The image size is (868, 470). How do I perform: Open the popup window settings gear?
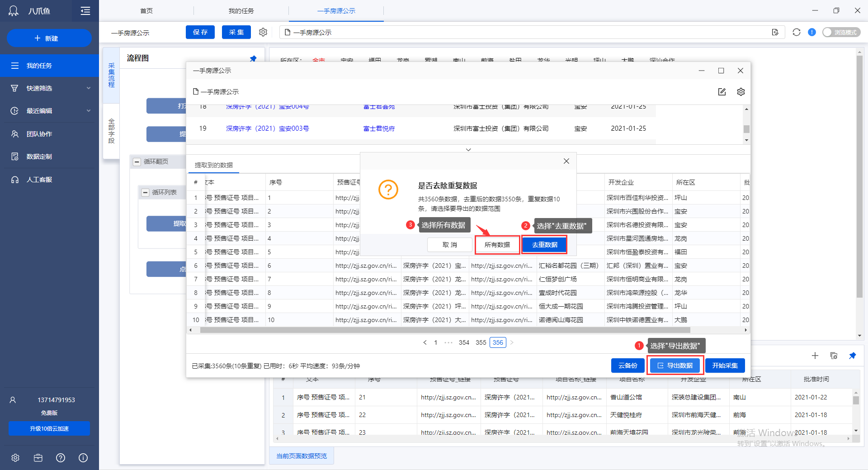(x=741, y=92)
